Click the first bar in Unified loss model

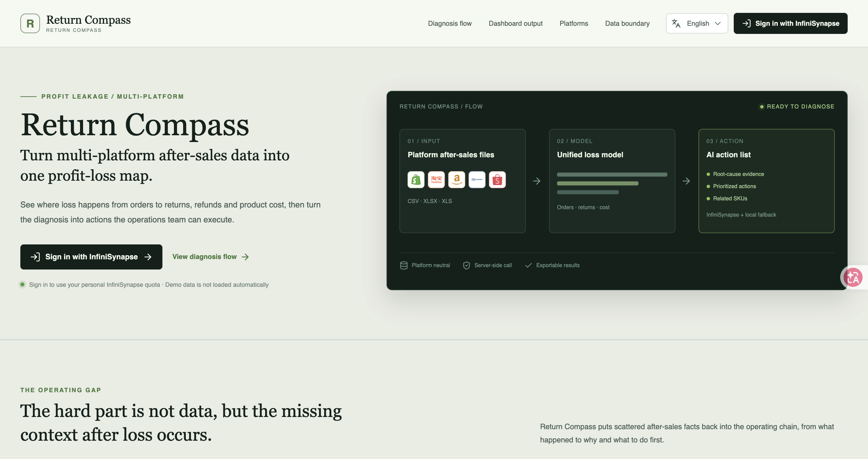[x=612, y=175]
